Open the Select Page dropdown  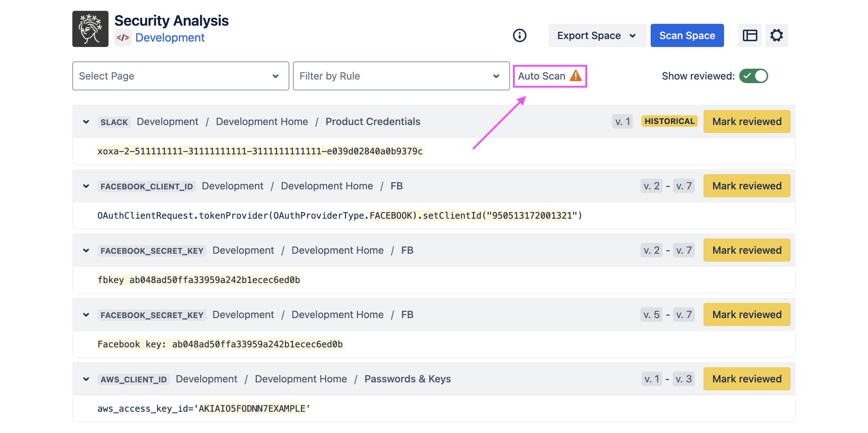click(180, 76)
